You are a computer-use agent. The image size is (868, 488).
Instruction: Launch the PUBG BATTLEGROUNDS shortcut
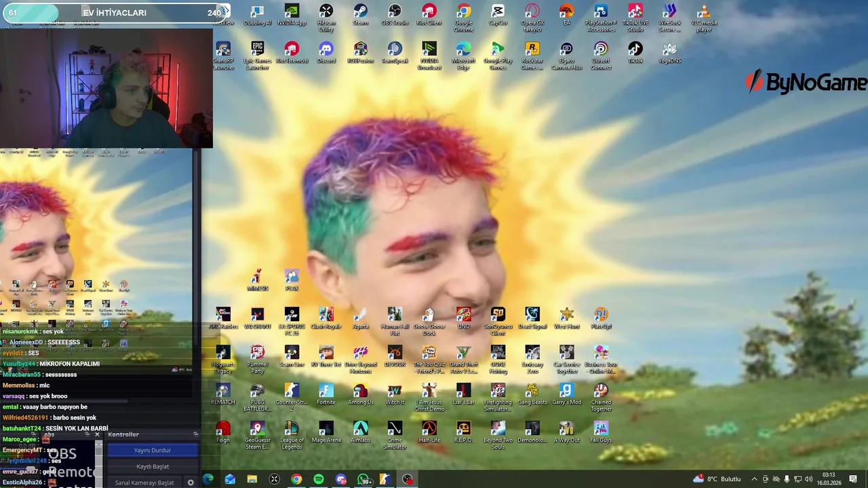point(257,398)
